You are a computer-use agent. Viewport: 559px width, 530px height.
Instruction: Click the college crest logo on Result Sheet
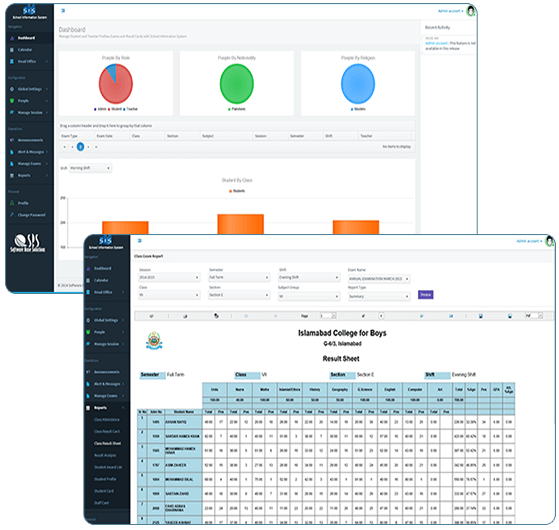coord(154,341)
